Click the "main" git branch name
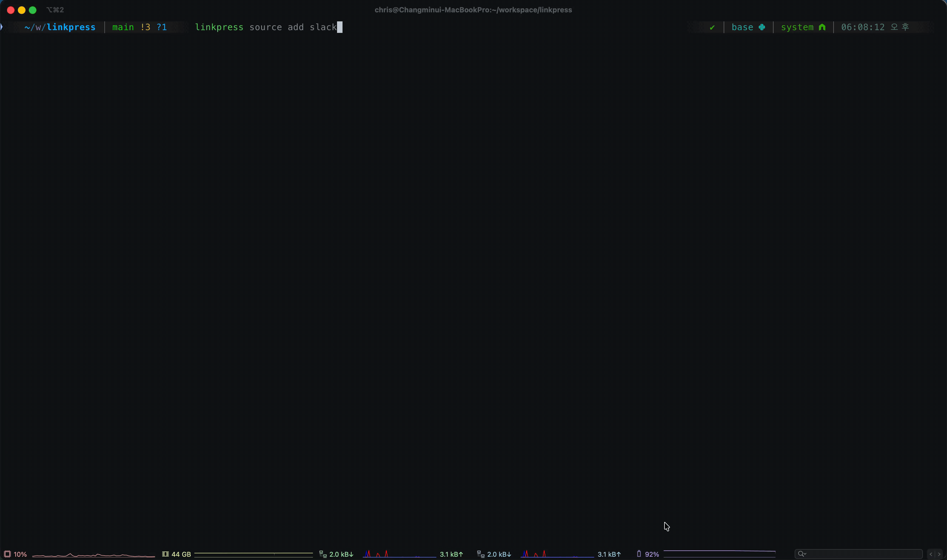This screenshot has width=947, height=560. (123, 27)
